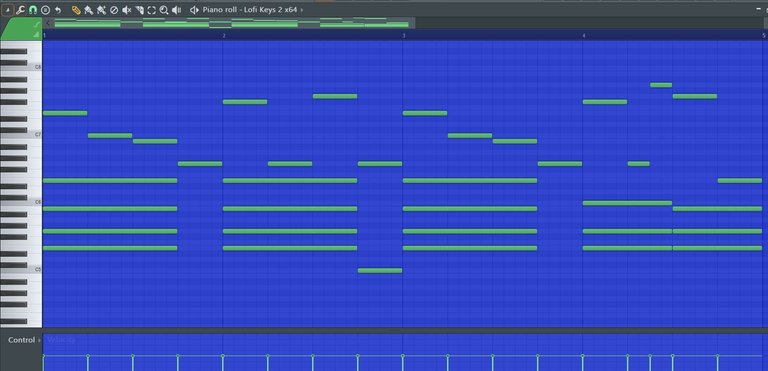Expand the Control lane options arrow
The image size is (768, 371).
[39, 340]
